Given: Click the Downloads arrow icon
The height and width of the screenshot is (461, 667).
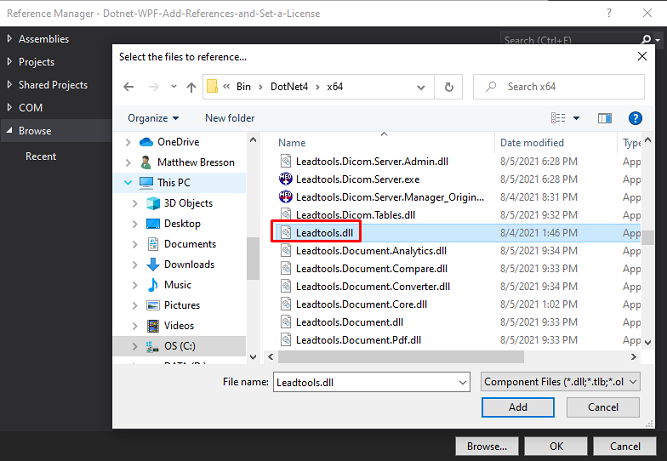Looking at the screenshot, I should [153, 264].
